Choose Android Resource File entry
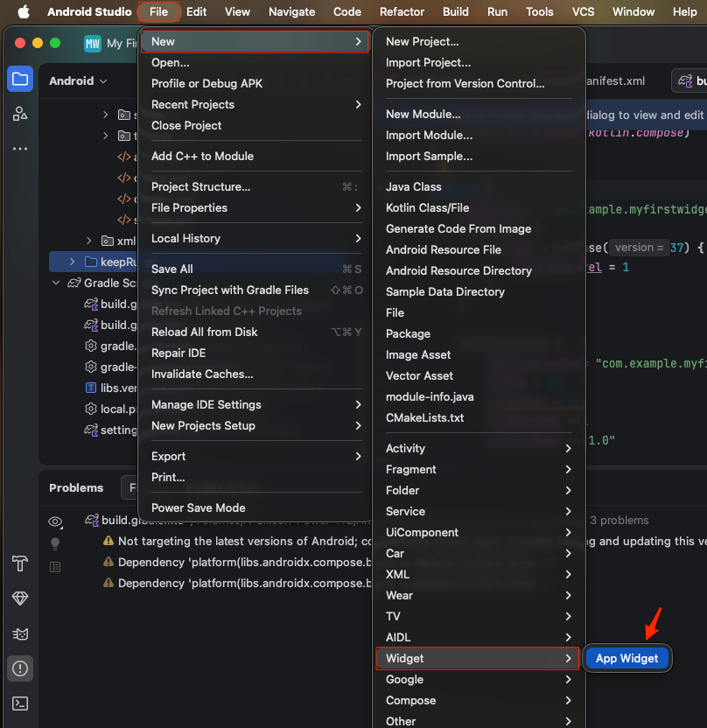This screenshot has width=707, height=728. [478, 249]
